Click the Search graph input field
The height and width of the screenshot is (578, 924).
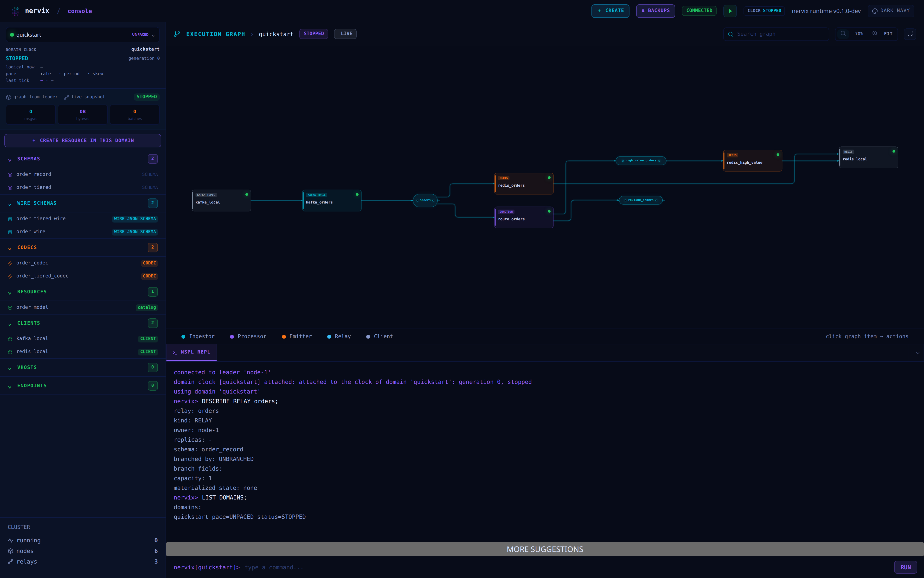776,34
